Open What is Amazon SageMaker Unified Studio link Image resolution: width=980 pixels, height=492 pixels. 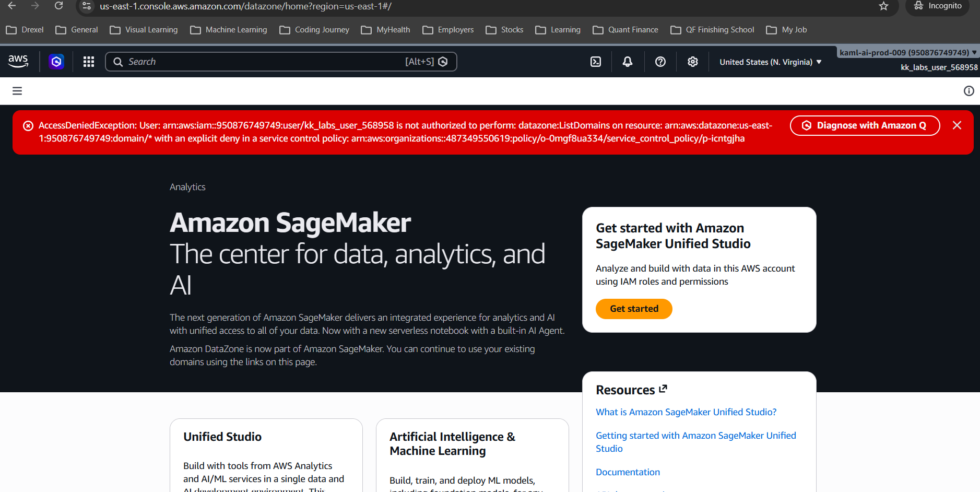(x=686, y=412)
